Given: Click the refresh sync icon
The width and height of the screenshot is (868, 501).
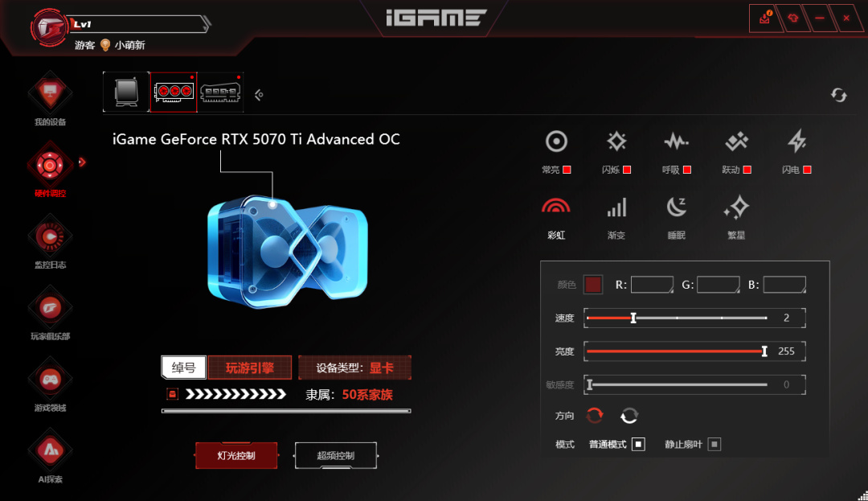Looking at the screenshot, I should click(x=838, y=95).
